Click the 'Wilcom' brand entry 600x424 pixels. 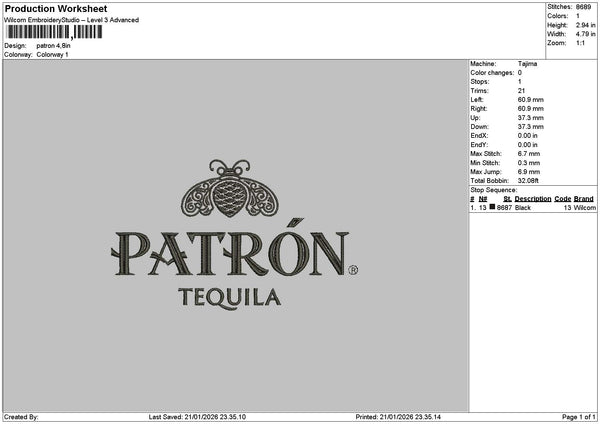584,207
